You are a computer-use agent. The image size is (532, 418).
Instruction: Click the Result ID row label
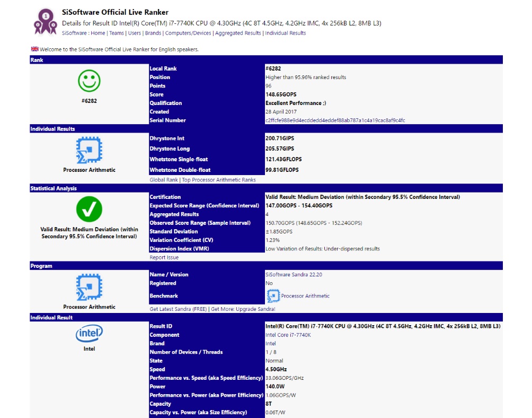pyautogui.click(x=161, y=326)
